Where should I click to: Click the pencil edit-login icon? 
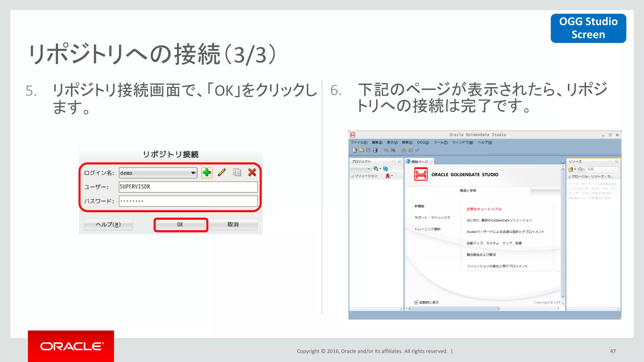222,172
